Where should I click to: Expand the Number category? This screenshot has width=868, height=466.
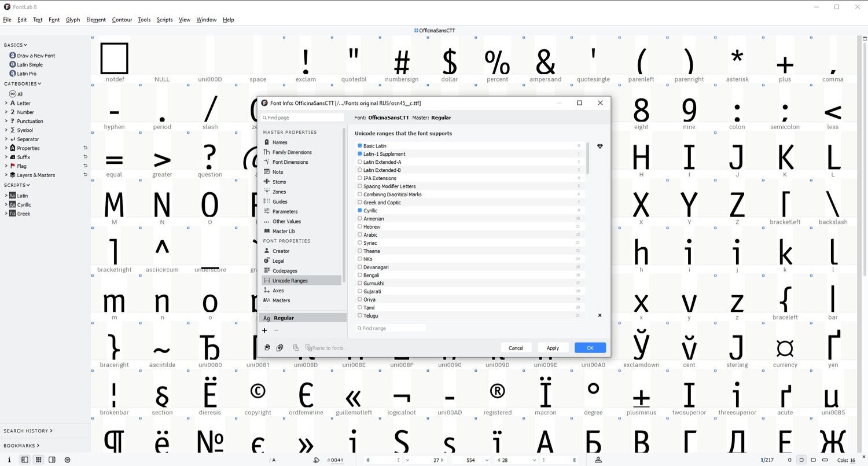(6, 112)
